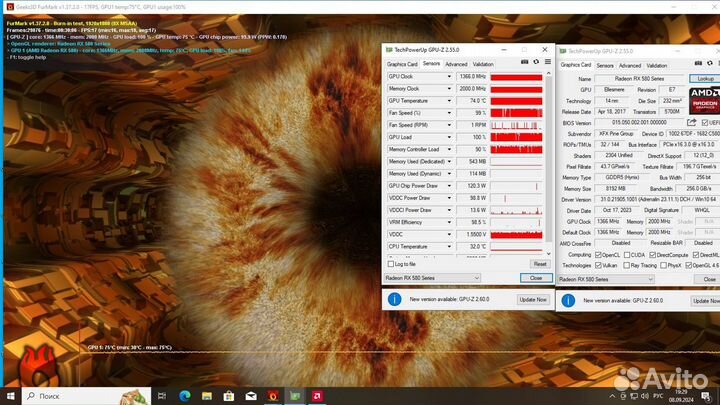Click the screenshot camera icon in GPU-Z Sensors window
Viewport: 720px width, 405px height.
524,62
